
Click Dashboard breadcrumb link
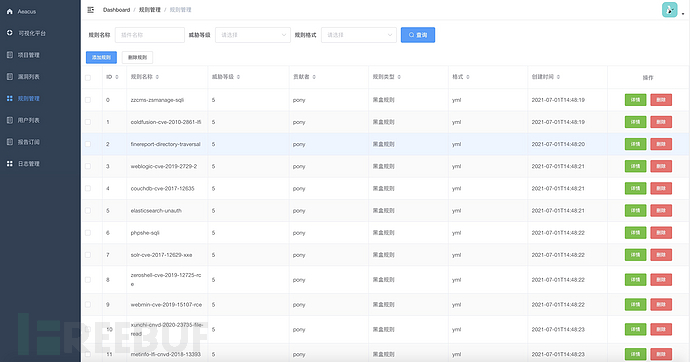[x=116, y=10]
